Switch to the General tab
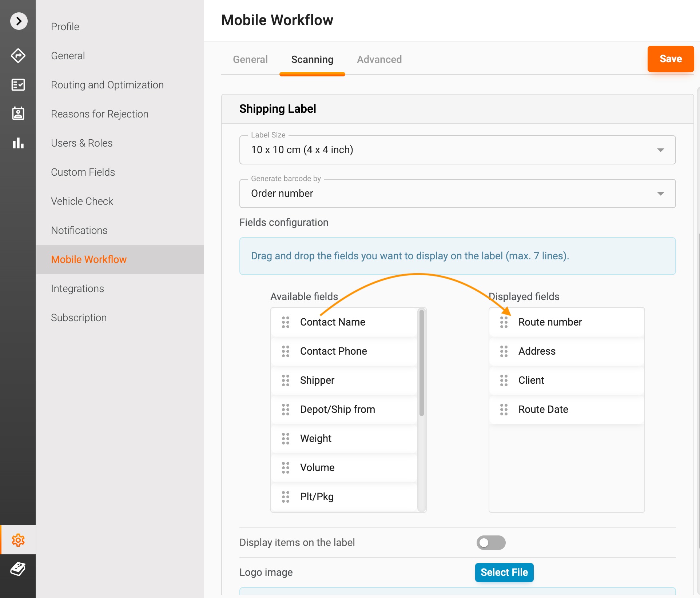The height and width of the screenshot is (598, 700). click(250, 60)
